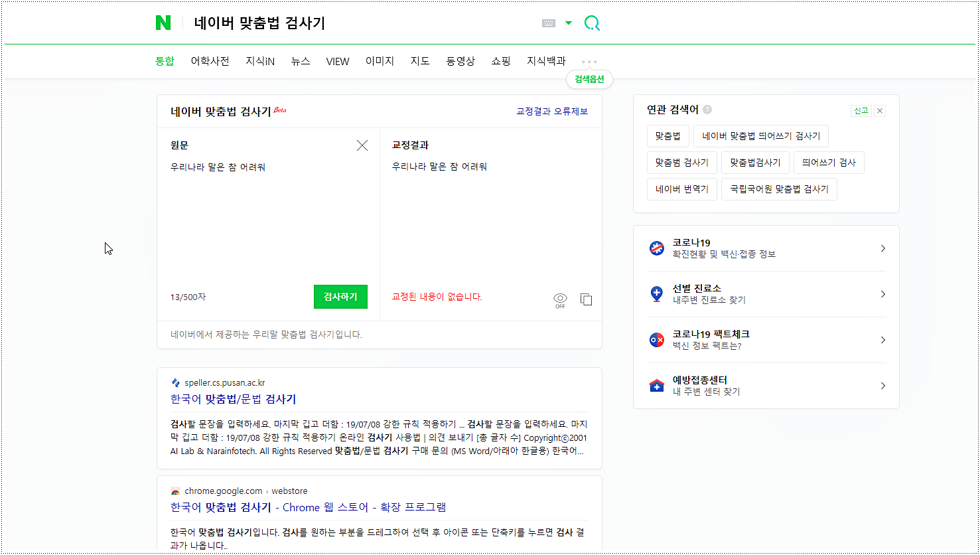
Task: Select related keyword 네이버 맞춤법 띄어쓰기 검사기
Action: pyautogui.click(x=761, y=136)
